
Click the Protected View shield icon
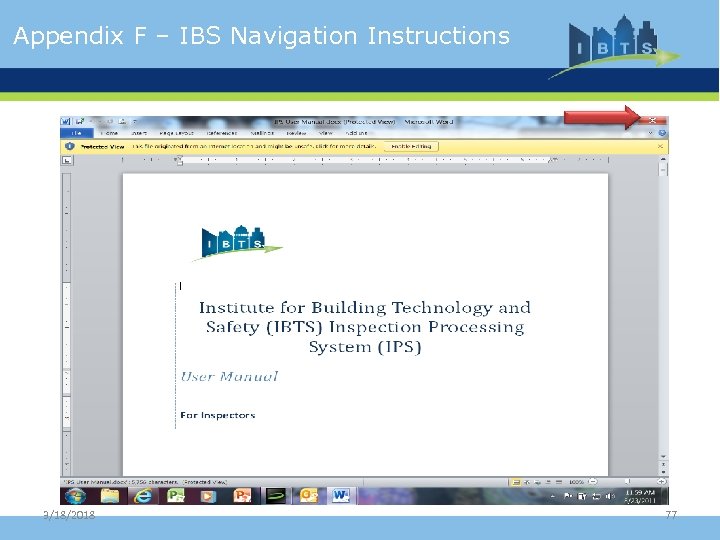pos(69,146)
